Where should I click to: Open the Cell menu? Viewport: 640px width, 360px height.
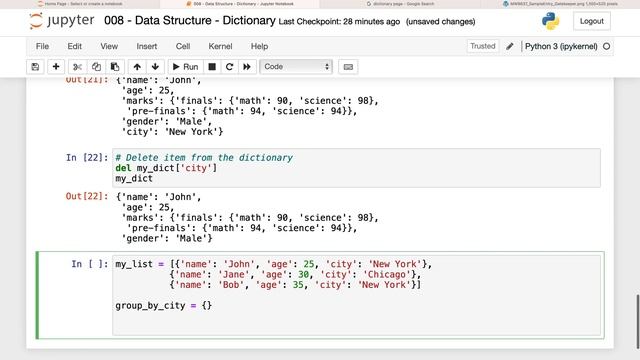click(x=183, y=46)
